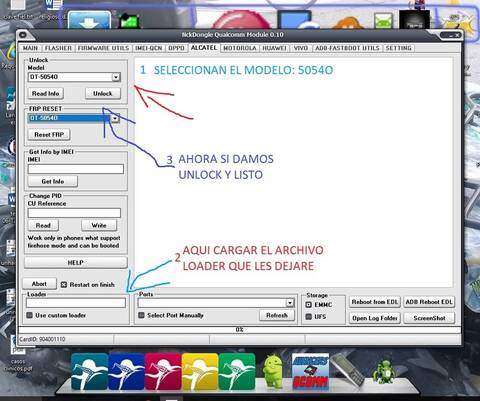Click the Open Log Folder button
480x401 pixels.
(375, 318)
